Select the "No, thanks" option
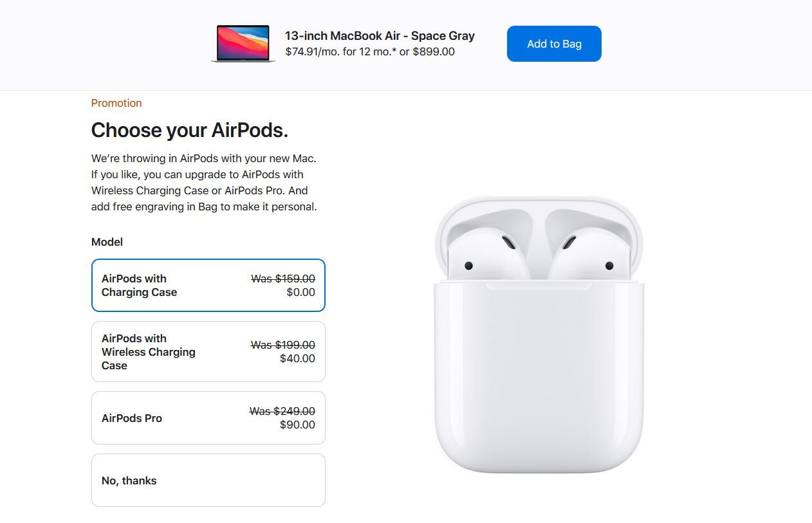 (208, 480)
